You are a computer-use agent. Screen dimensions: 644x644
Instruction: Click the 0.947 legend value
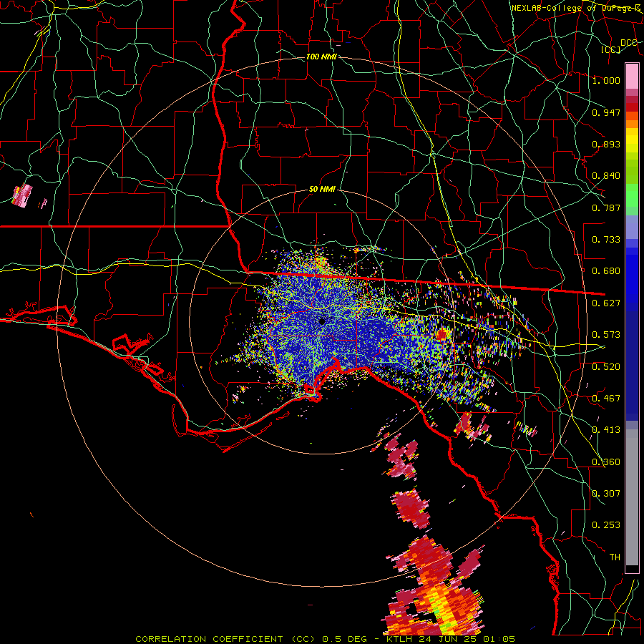pyautogui.click(x=606, y=112)
